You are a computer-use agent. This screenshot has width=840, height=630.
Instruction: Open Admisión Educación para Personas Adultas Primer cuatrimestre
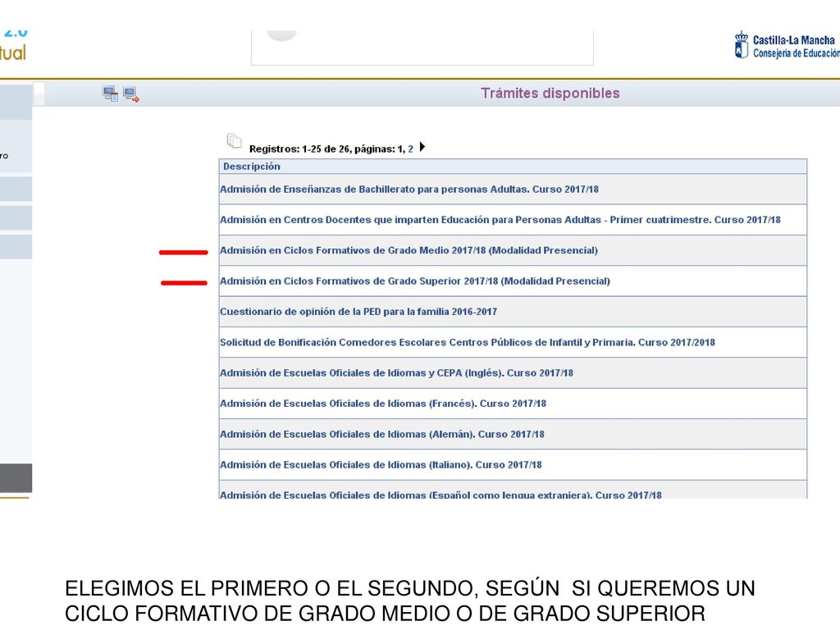point(500,220)
